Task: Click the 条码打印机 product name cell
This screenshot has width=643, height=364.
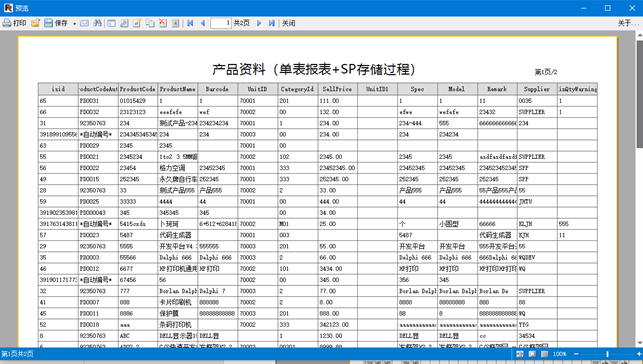Action: point(178,325)
